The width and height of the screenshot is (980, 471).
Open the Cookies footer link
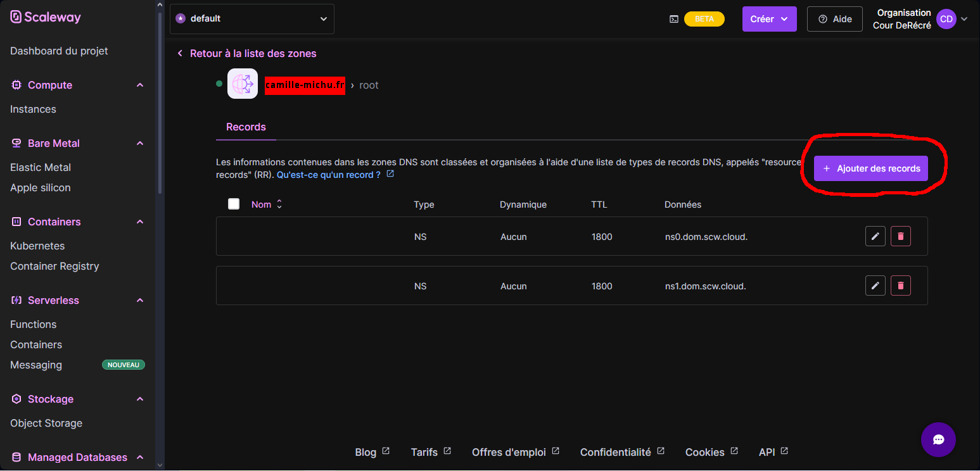[711, 452]
